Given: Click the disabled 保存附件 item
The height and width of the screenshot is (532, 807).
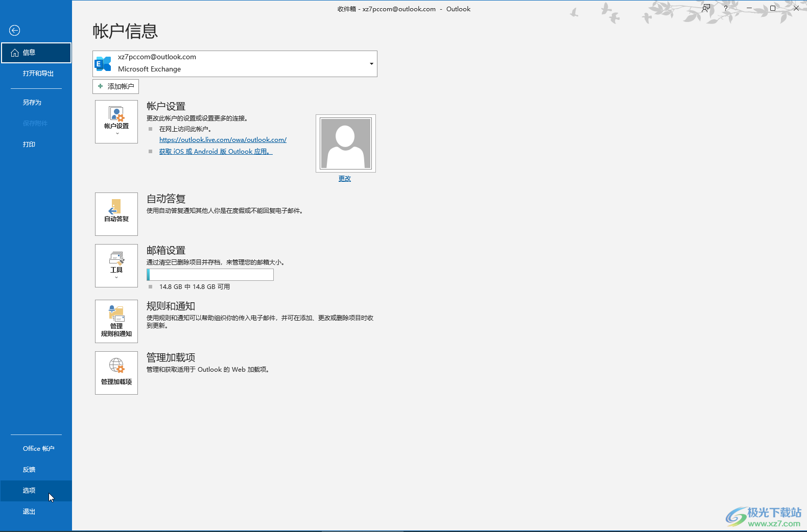Looking at the screenshot, I should pyautogui.click(x=36, y=124).
